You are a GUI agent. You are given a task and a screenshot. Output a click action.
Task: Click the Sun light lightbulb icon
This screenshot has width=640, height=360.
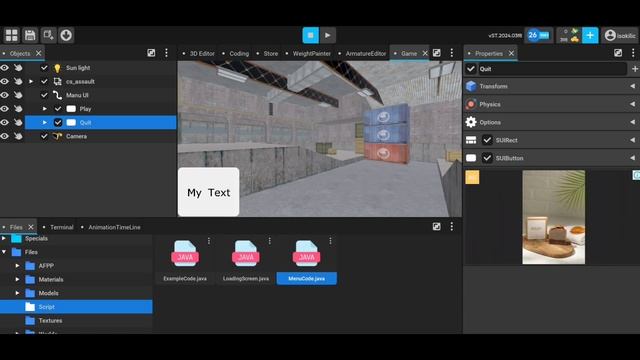click(57, 68)
